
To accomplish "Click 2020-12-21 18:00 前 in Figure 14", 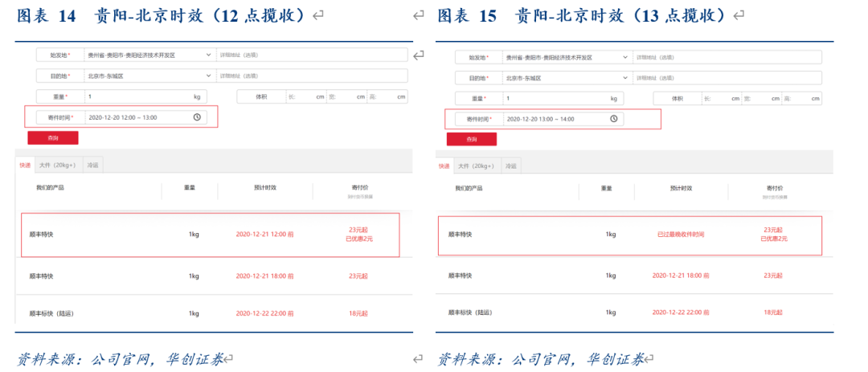I will pyautogui.click(x=264, y=275).
